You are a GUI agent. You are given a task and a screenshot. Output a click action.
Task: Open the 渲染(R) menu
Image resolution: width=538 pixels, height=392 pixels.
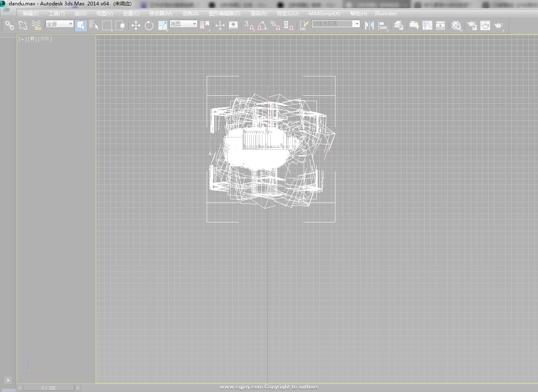tap(258, 14)
